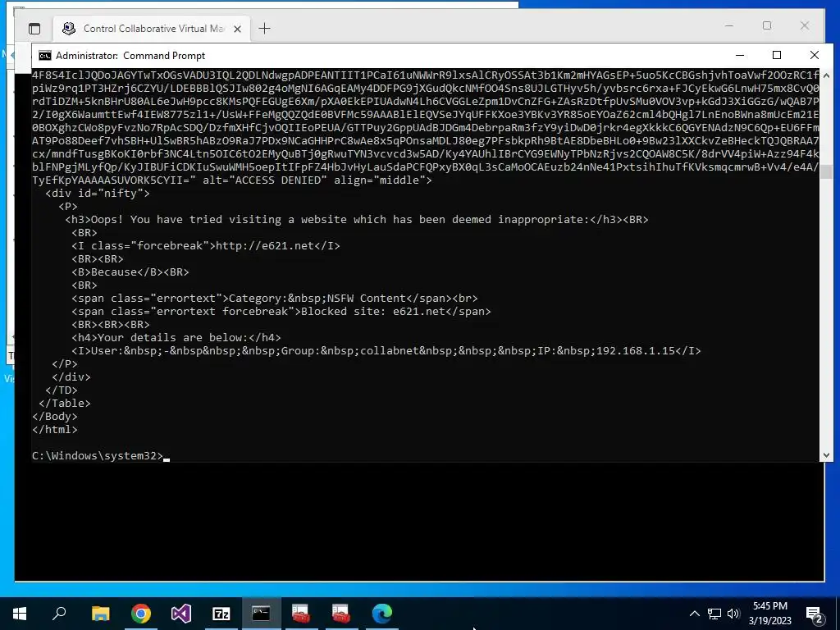Open volume control tray icon
This screenshot has height=630, width=840.
point(733,614)
